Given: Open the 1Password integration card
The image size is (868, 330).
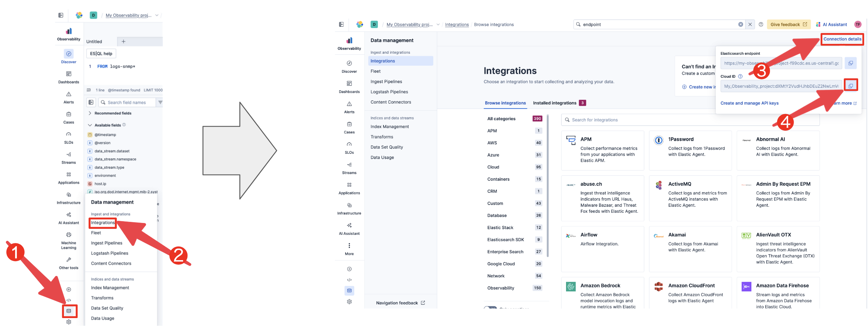Looking at the screenshot, I should (x=690, y=150).
